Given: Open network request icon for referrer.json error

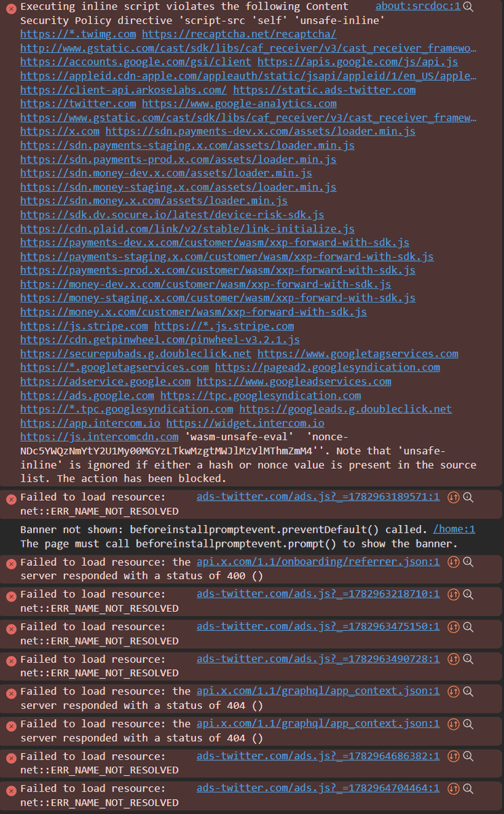Looking at the screenshot, I should [x=454, y=562].
